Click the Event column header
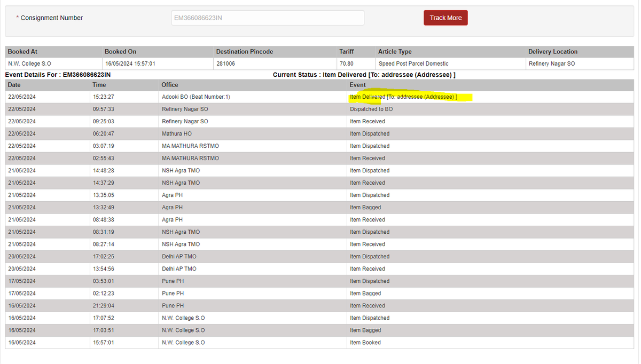Viewport: 641px width, 364px height. coord(490,85)
